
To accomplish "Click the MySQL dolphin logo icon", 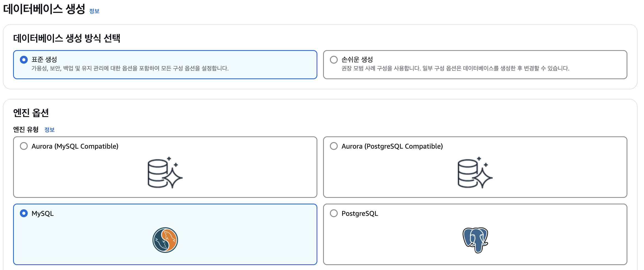I will pyautogui.click(x=165, y=240).
